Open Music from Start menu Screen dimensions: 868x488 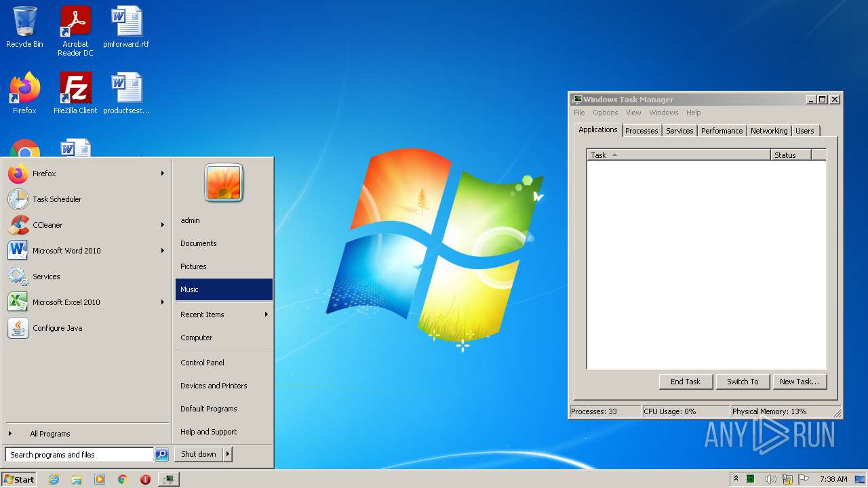(224, 289)
